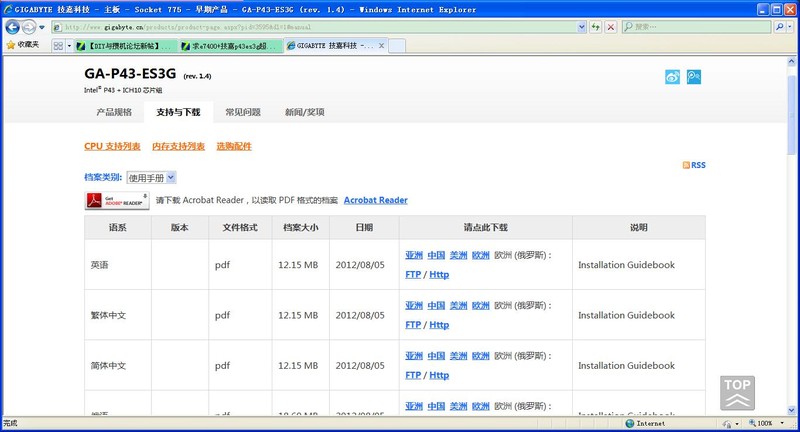Click Http link in 英语 row

tap(439, 274)
